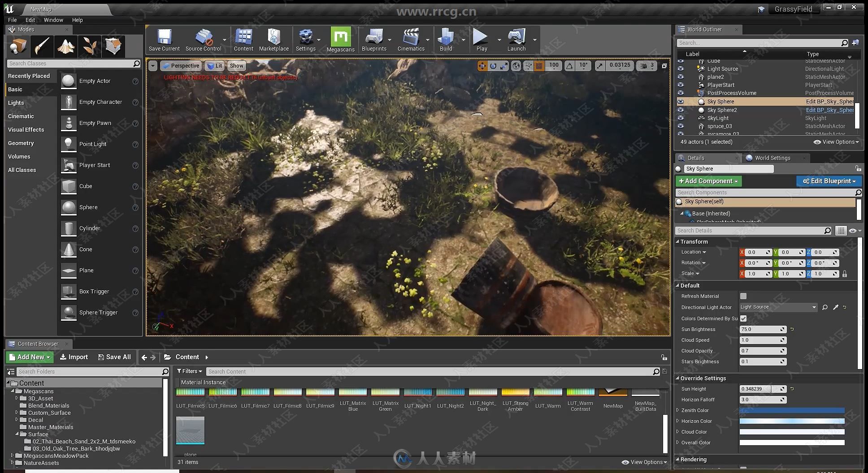Image resolution: width=868 pixels, height=473 pixels.
Task: Open the Settings toolbar icon
Action: [306, 40]
